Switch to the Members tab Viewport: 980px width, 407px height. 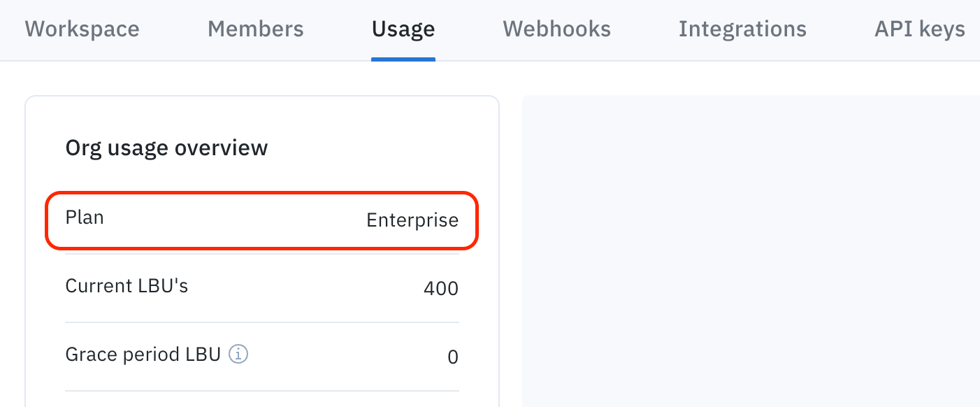click(256, 29)
